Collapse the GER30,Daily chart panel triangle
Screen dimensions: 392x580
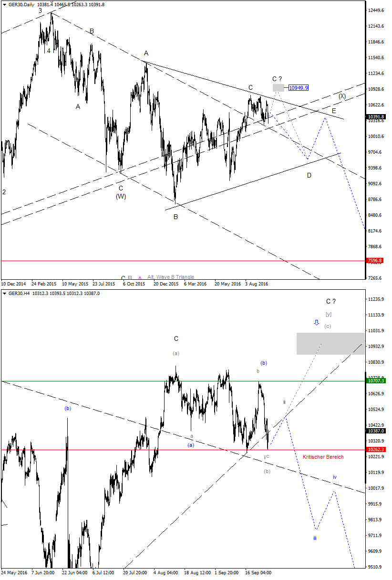point(4,4)
